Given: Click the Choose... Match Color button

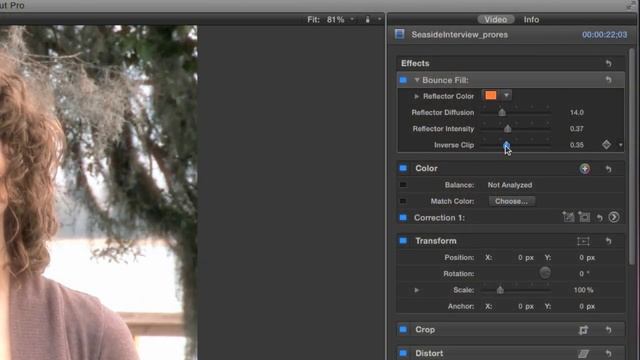Looking at the screenshot, I should tap(511, 201).
